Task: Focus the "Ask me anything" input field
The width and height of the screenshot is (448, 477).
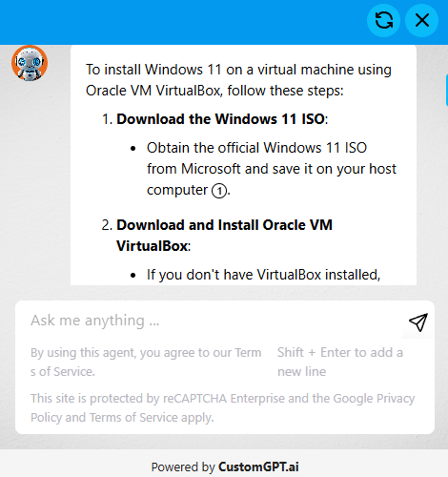Action: [216, 321]
